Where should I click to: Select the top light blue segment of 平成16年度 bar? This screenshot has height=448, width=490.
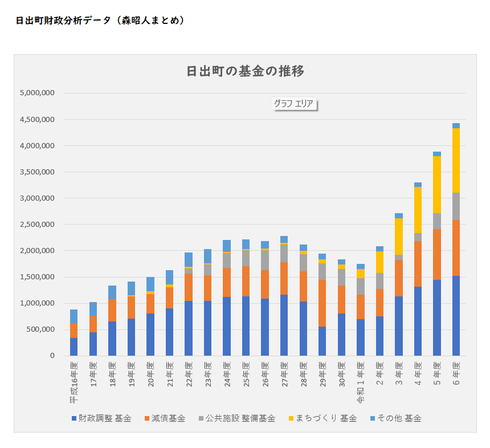click(x=73, y=316)
